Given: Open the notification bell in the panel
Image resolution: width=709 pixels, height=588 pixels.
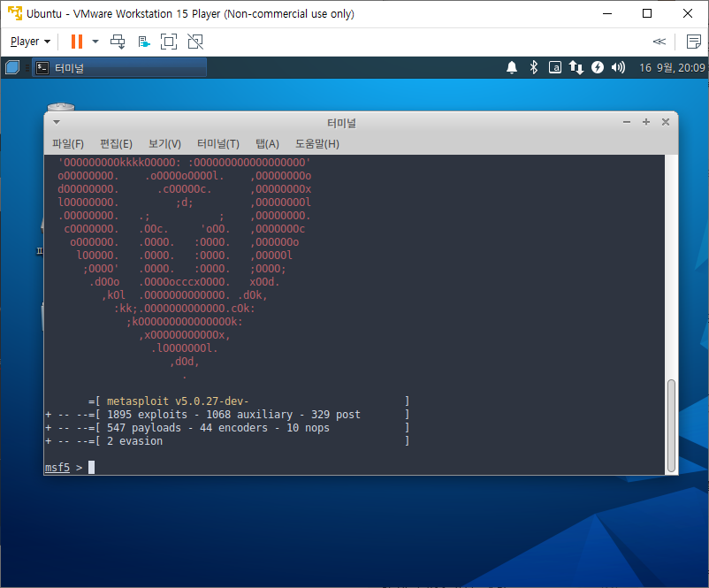Looking at the screenshot, I should point(511,67).
